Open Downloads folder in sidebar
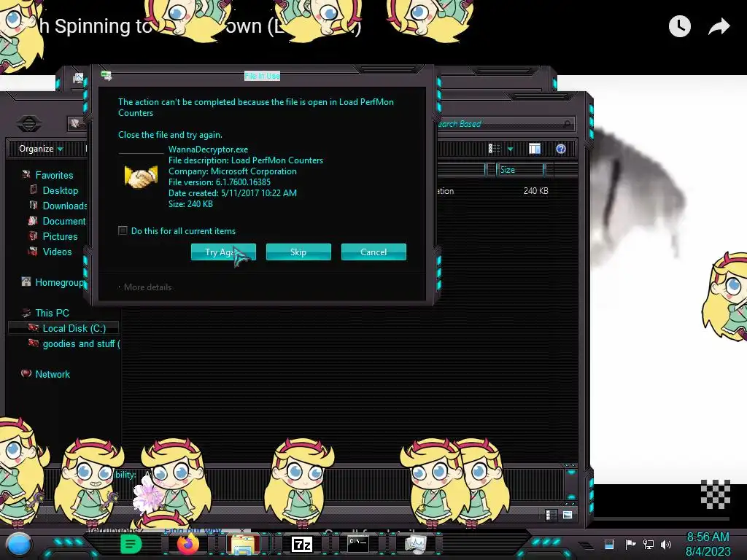The image size is (747, 560). pos(65,206)
